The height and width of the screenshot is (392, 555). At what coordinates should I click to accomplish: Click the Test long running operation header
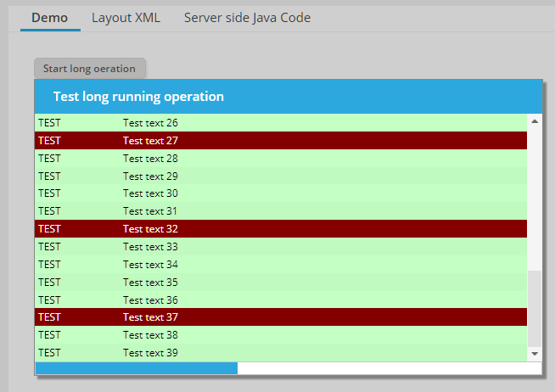coord(138,97)
